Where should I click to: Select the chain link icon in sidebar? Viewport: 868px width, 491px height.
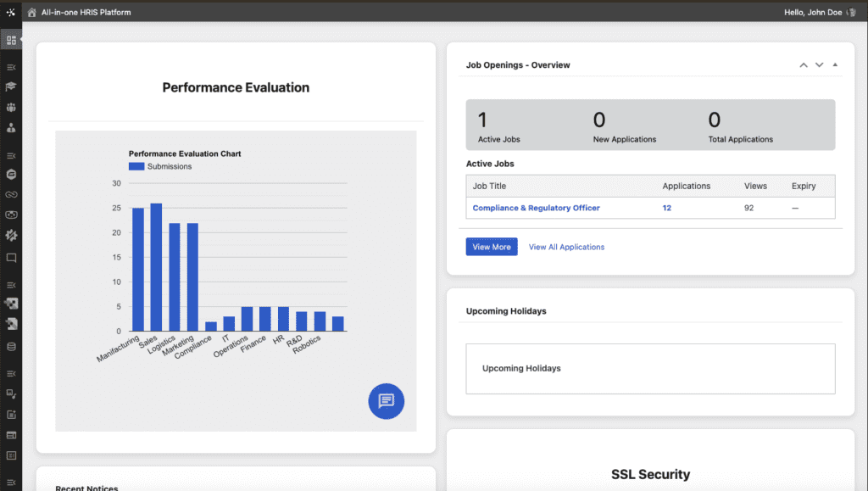[11, 194]
